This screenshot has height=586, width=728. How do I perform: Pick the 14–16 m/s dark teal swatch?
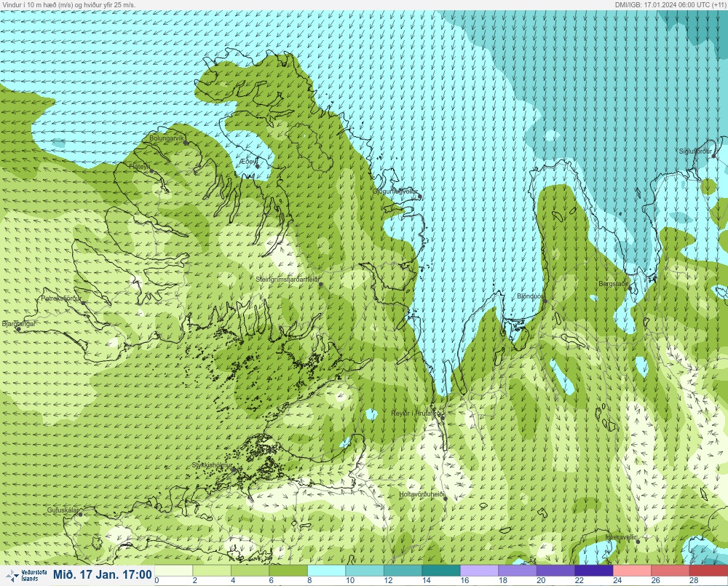441,570
